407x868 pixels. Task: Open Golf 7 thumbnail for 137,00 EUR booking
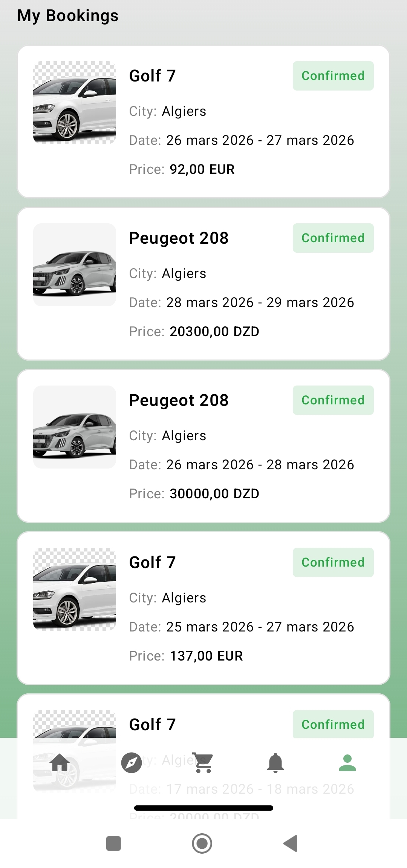[x=75, y=589]
